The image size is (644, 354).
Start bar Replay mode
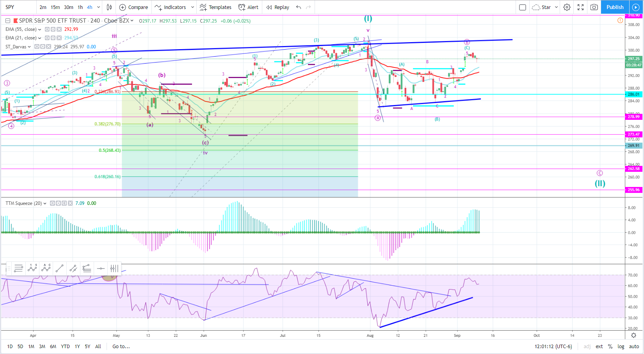click(278, 7)
